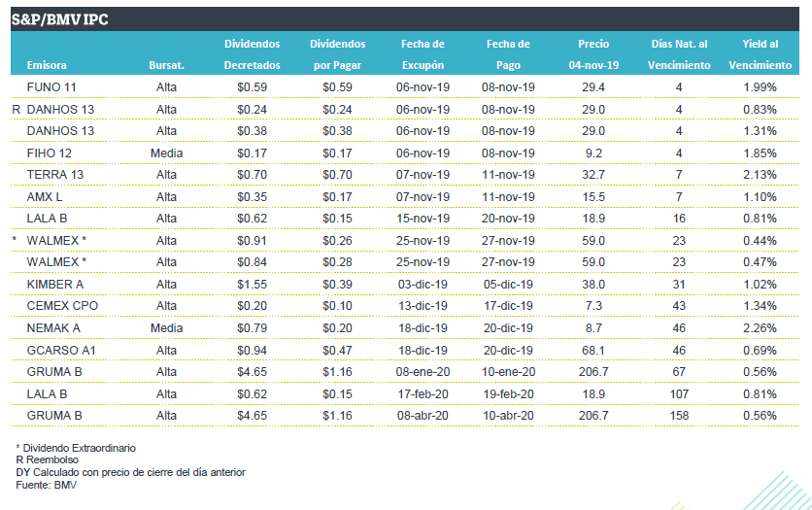The width and height of the screenshot is (812, 510).
Task: Click the 107 days-to-maturity cell
Action: point(679,394)
